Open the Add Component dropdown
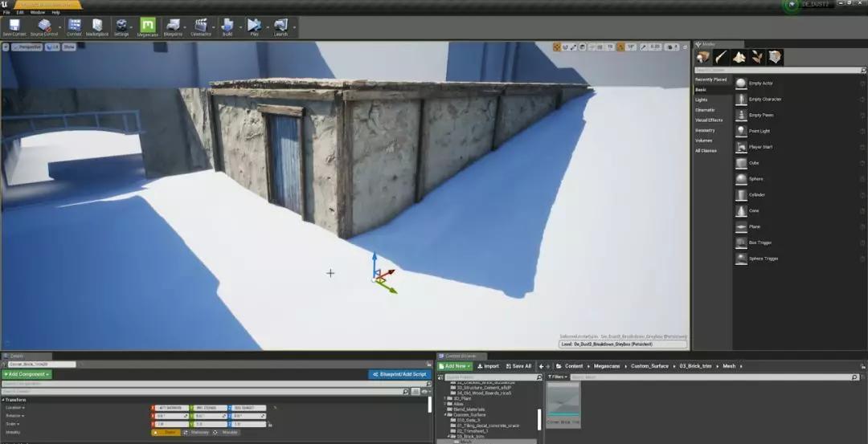The image size is (868, 444). pos(27,374)
